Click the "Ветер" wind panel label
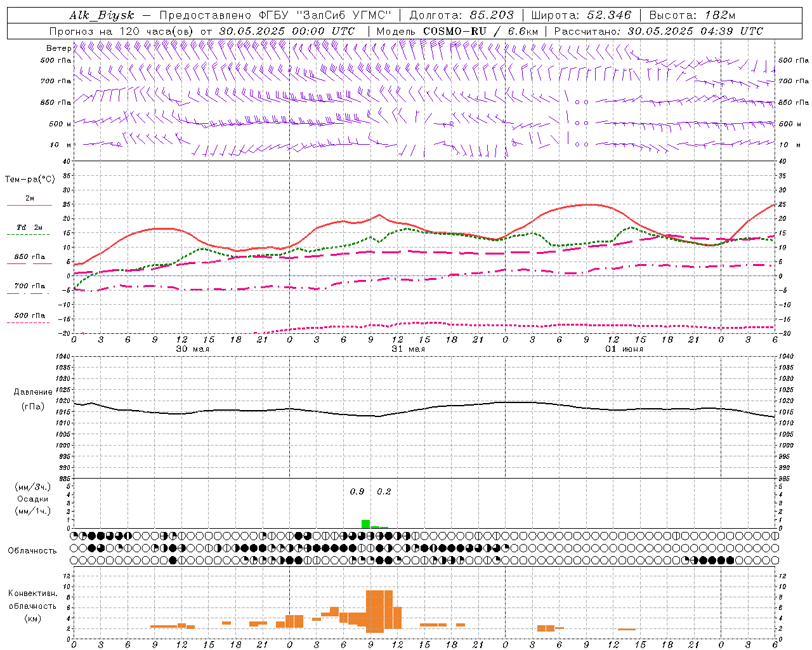 pos(58,48)
